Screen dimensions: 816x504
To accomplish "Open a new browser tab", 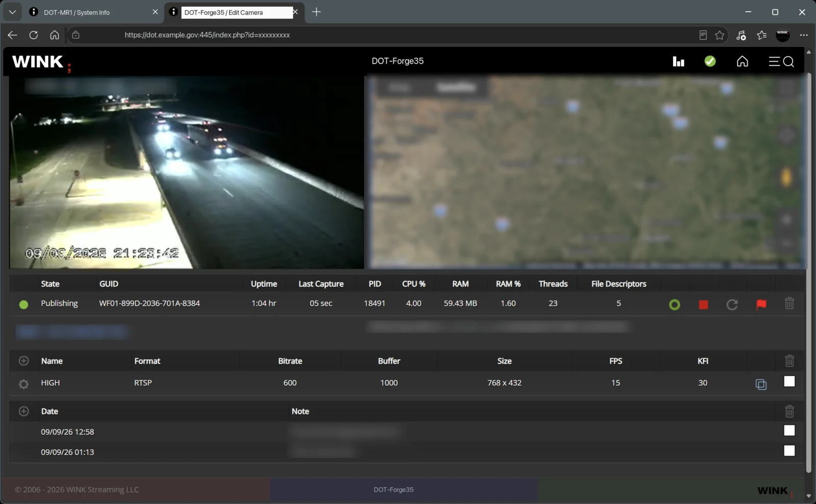I will pyautogui.click(x=316, y=12).
